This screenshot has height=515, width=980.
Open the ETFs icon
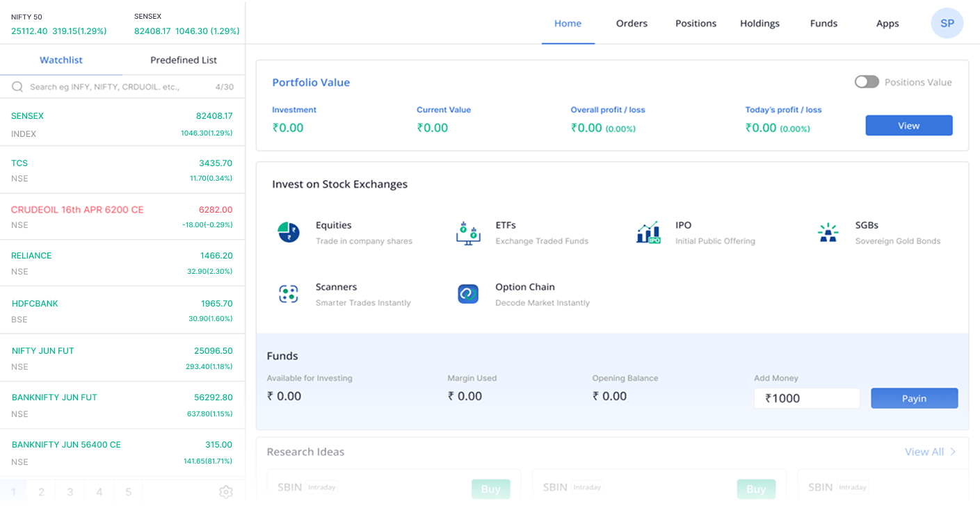(x=468, y=233)
